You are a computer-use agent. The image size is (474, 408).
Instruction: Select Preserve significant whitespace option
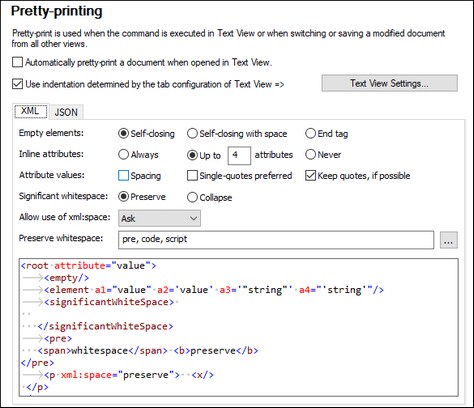[123, 197]
